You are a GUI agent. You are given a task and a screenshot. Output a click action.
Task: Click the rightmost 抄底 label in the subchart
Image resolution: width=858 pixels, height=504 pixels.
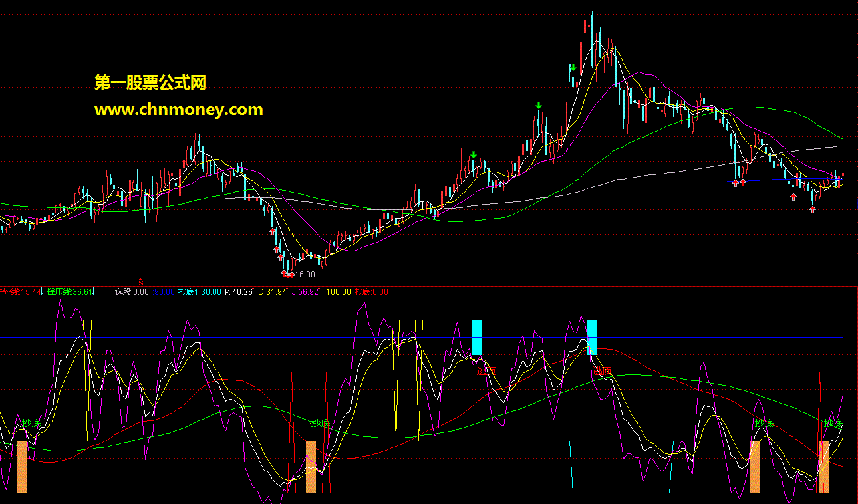pyautogui.click(x=833, y=423)
